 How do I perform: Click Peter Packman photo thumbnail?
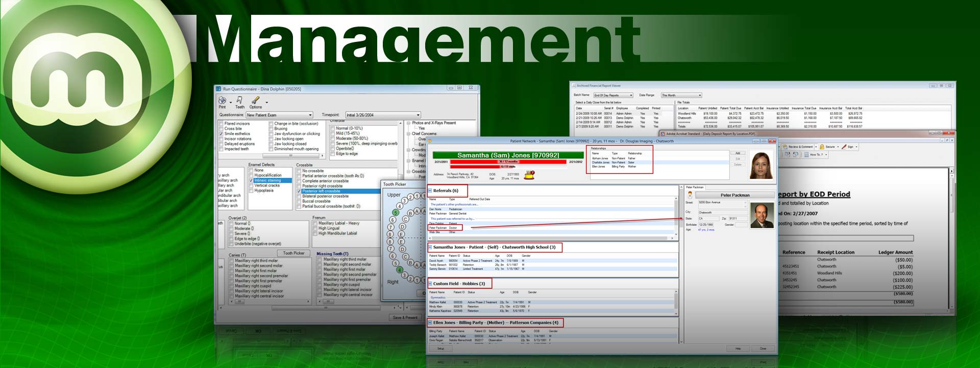click(762, 216)
